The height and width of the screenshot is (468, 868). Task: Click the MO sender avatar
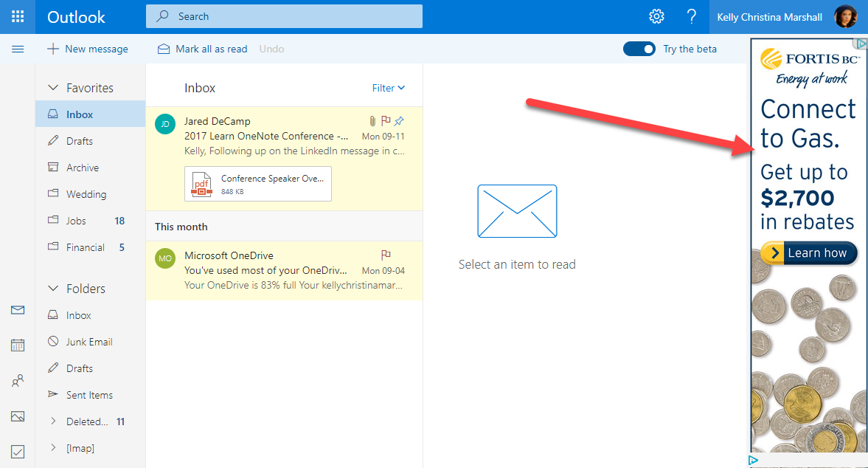[x=165, y=258]
